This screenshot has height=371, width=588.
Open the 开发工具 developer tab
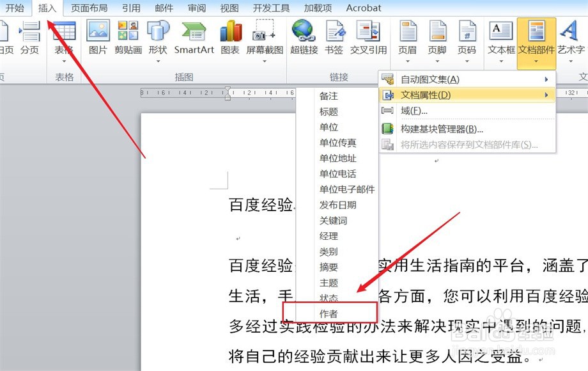click(x=271, y=8)
